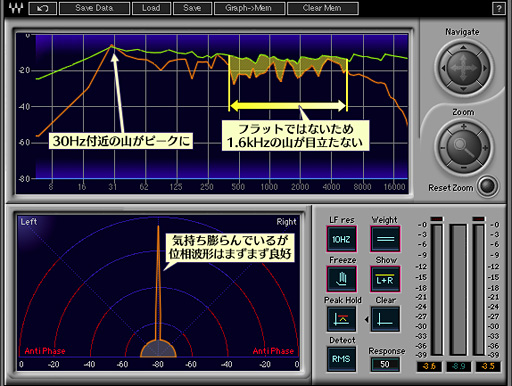The image size is (512, 386).
Task: Open the help question mark button
Action: click(x=499, y=9)
